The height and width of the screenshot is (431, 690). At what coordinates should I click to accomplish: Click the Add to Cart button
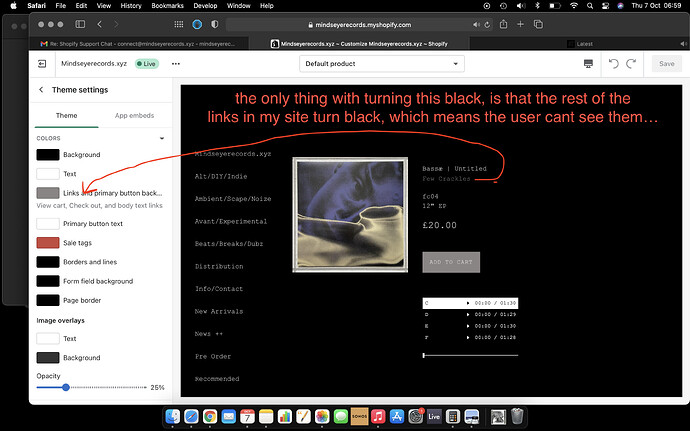click(451, 262)
